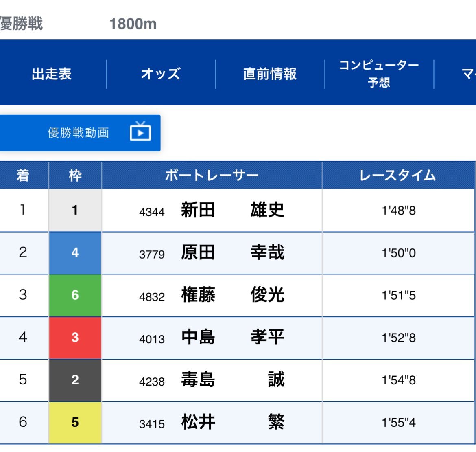This screenshot has height=452, width=476.
Task: Click racer name 新田 雄史
Action: pos(233,210)
